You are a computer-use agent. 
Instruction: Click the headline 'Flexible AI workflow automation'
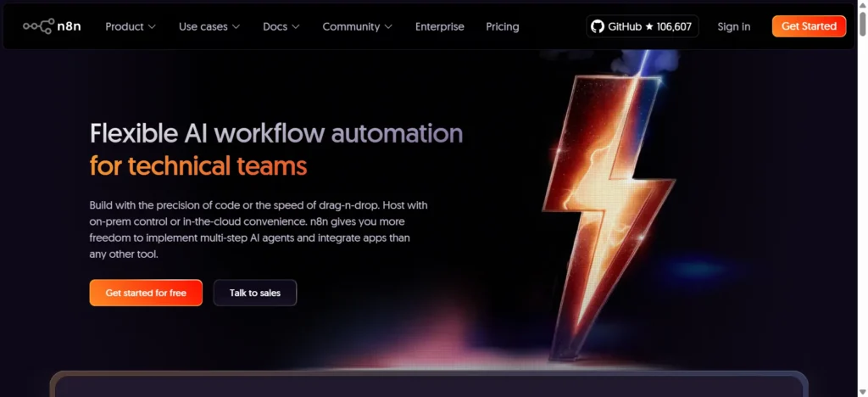tap(276, 133)
